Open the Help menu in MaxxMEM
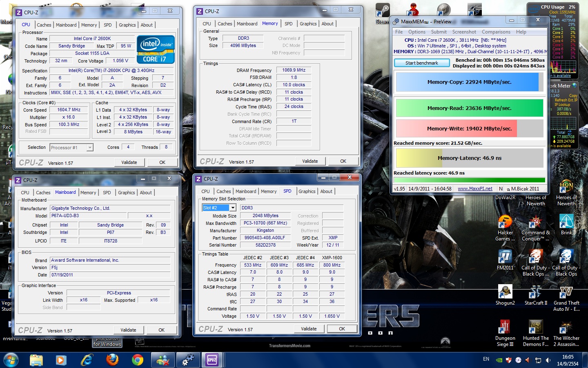 (x=521, y=32)
